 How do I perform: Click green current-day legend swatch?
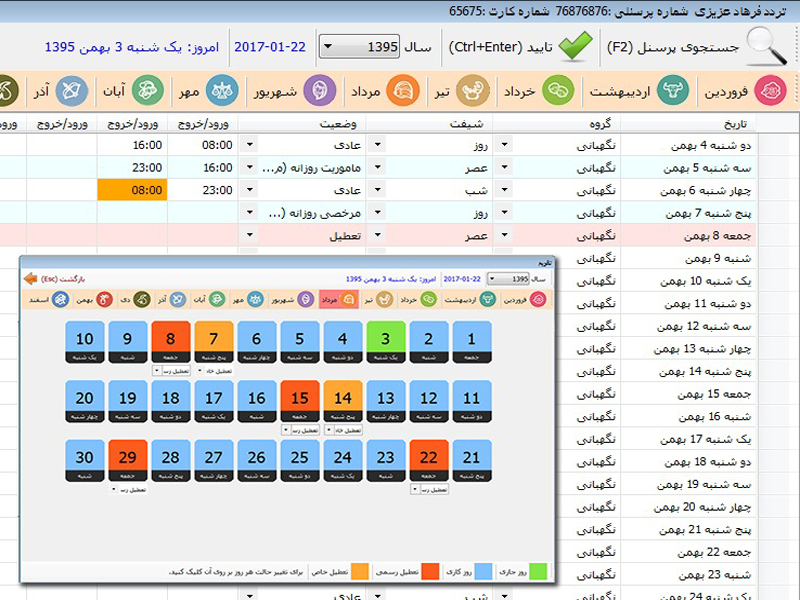pos(538,571)
